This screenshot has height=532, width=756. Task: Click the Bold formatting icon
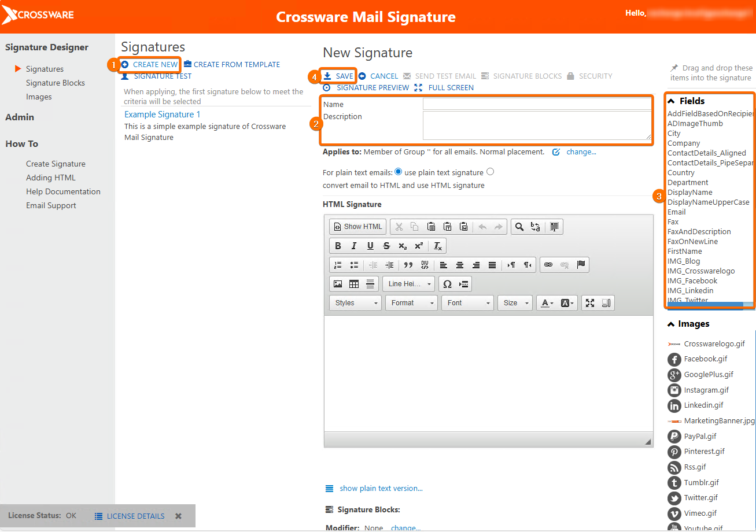[338, 246]
